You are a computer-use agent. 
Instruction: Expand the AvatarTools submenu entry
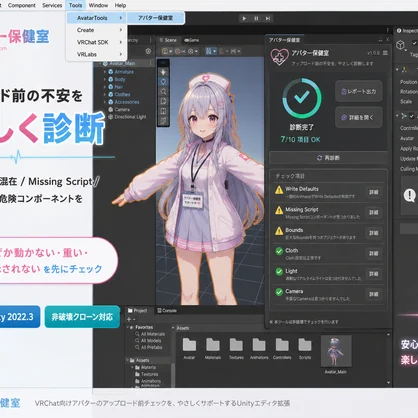point(96,18)
